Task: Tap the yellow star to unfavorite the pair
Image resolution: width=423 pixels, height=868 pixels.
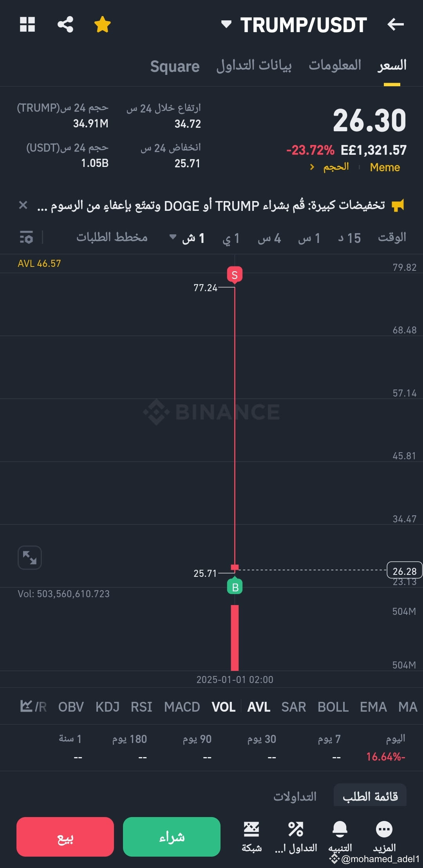Action: 102,24
